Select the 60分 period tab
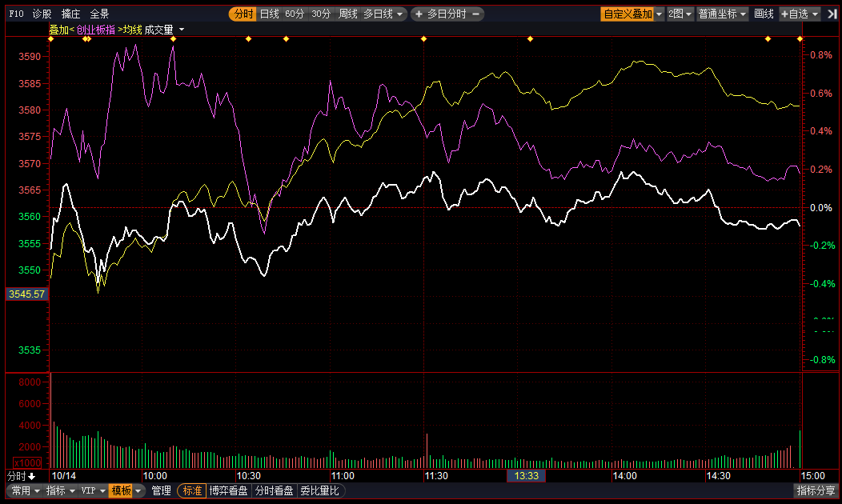842x504 pixels. (295, 14)
